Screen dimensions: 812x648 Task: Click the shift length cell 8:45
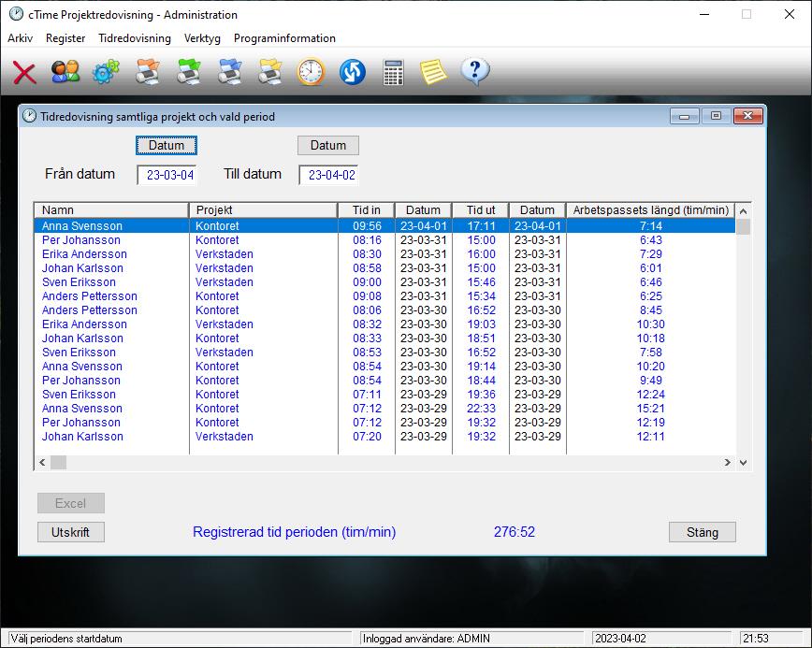tap(651, 310)
